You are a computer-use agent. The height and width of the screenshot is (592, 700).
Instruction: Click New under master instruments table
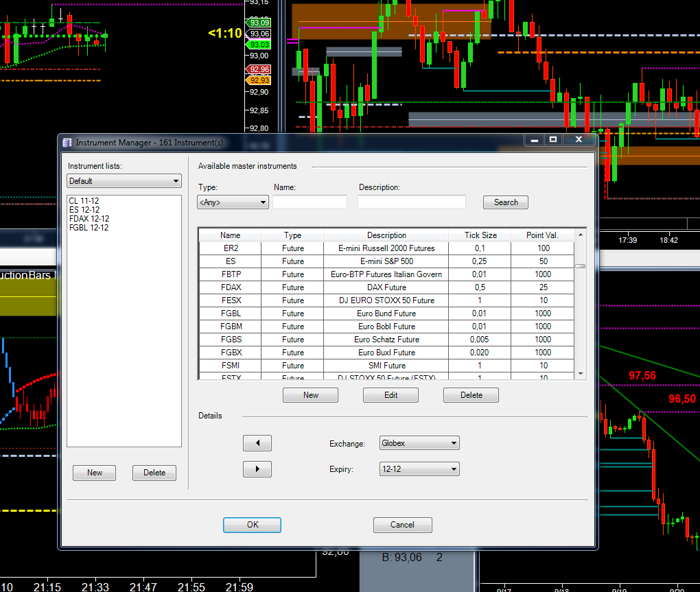pos(310,395)
